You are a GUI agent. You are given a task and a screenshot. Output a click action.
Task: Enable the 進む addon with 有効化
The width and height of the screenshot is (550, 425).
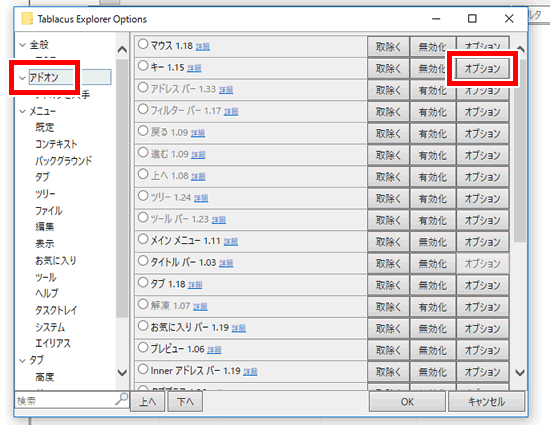pos(433,155)
